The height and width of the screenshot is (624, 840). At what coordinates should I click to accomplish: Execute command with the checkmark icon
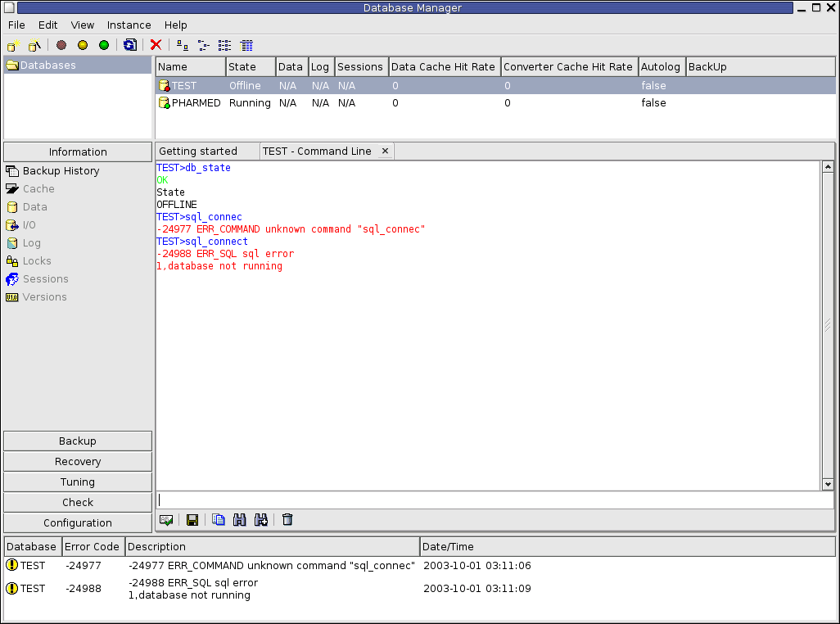click(x=166, y=520)
